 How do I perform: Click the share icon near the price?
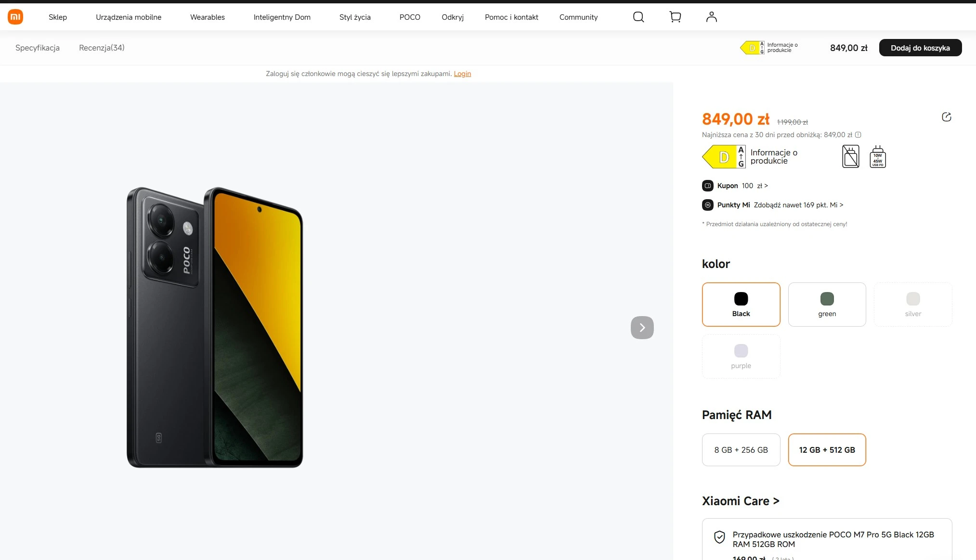(947, 117)
